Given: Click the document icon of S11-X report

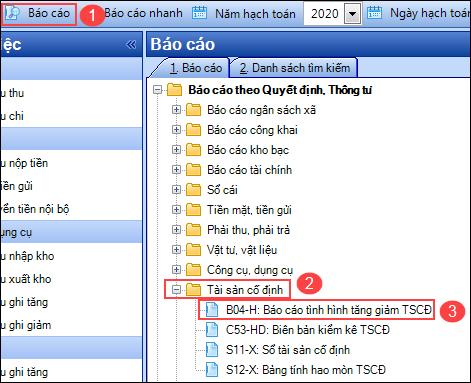Looking at the screenshot, I should tap(212, 350).
